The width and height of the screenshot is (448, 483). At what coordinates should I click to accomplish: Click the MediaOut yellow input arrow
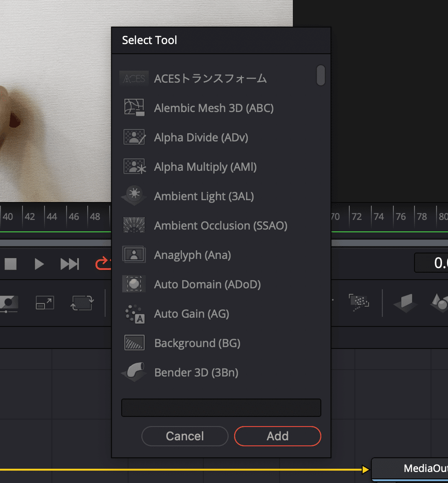[365, 469]
